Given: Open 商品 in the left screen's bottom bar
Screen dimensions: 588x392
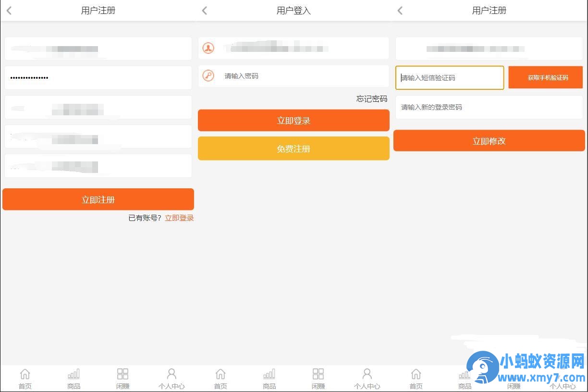Looking at the screenshot, I should [73, 379].
